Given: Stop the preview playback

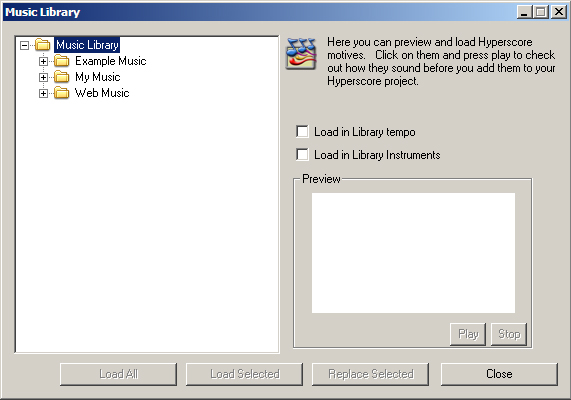Looking at the screenshot, I should click(509, 334).
